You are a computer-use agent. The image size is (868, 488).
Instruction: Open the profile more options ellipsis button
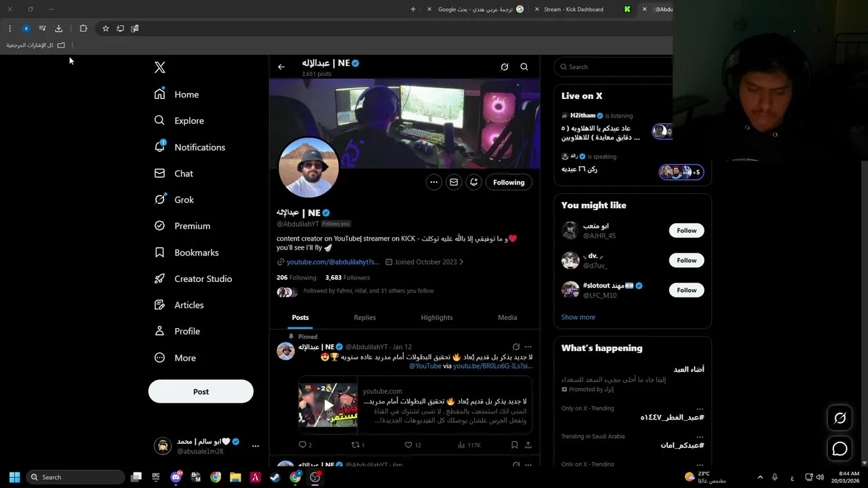[434, 182]
